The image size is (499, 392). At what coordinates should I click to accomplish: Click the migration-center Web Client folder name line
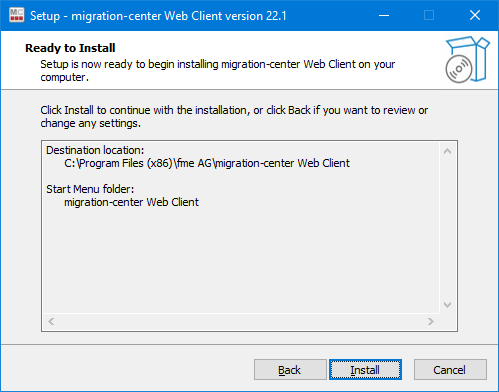tap(131, 202)
